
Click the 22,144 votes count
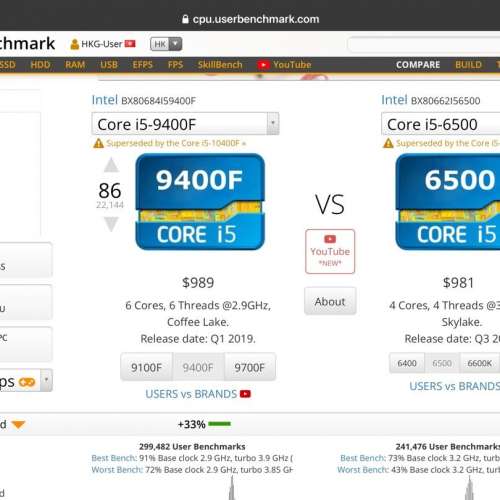click(110, 205)
